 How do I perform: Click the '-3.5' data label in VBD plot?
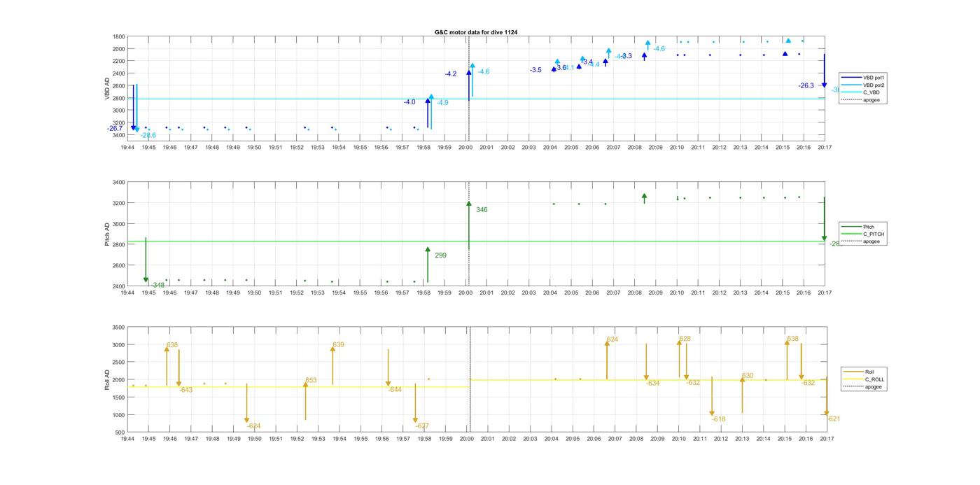[x=535, y=70]
